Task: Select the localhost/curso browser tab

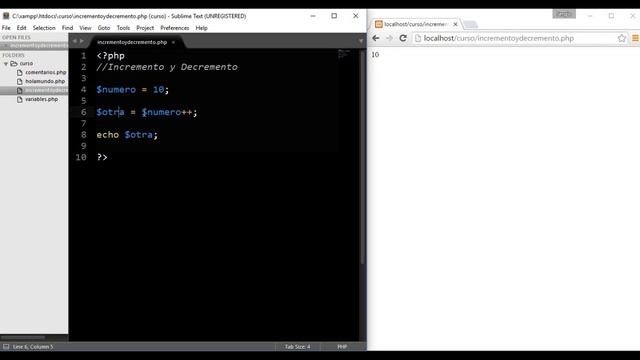Action: 416,24
